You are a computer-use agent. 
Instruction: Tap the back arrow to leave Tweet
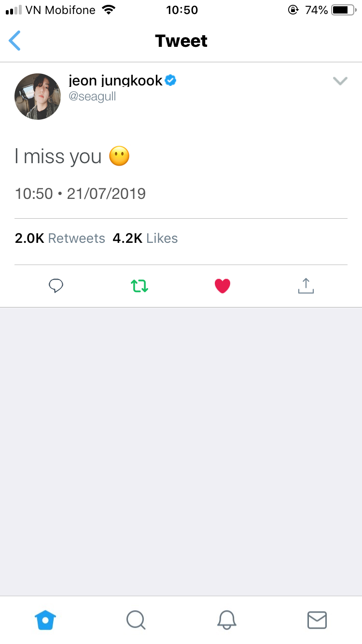[15, 41]
